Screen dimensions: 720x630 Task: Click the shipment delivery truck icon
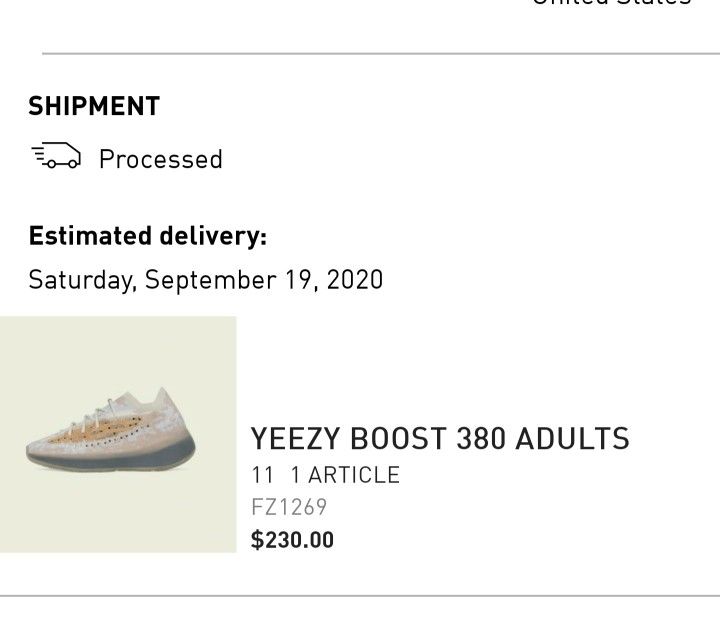pos(55,157)
